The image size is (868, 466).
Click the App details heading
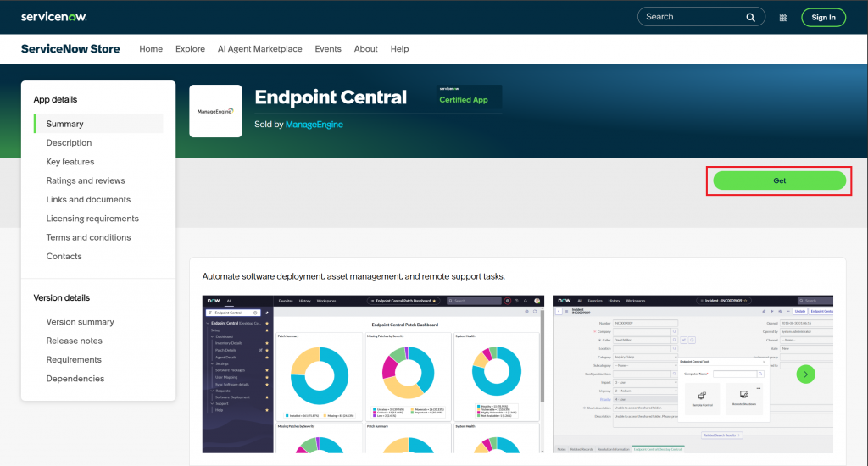point(55,100)
